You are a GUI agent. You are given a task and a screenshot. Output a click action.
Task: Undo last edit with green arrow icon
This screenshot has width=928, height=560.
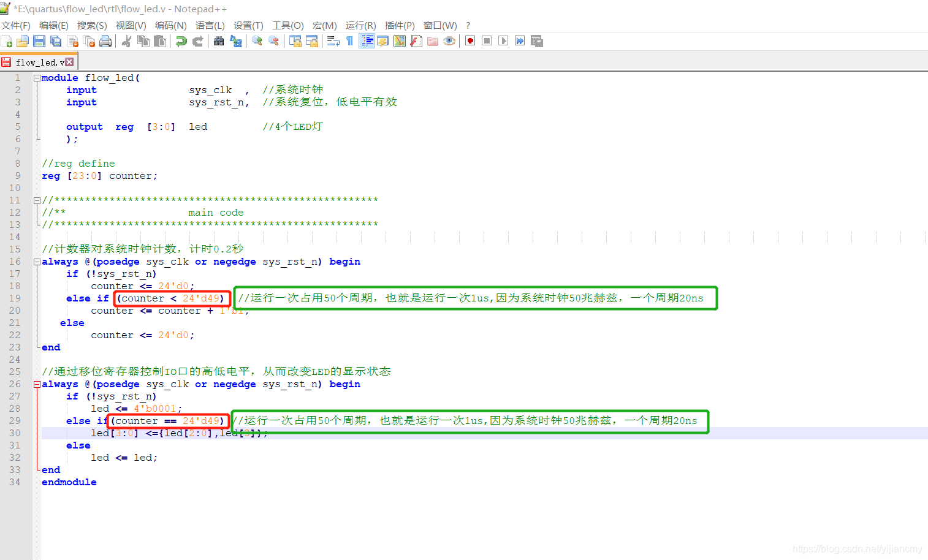[x=181, y=41]
